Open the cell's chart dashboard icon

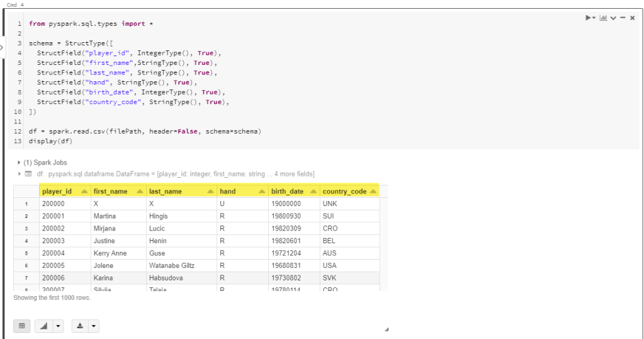[603, 18]
